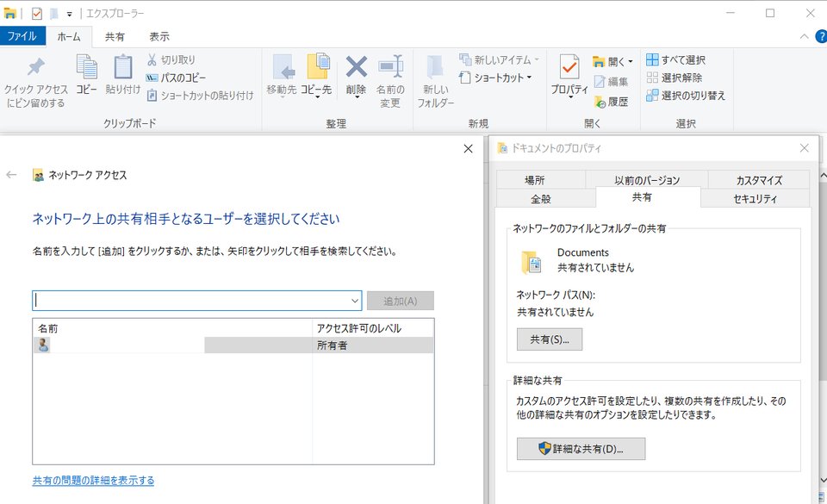The width and height of the screenshot is (827, 504).
Task: Switch to 以前のバージョン tab
Action: coord(647,180)
